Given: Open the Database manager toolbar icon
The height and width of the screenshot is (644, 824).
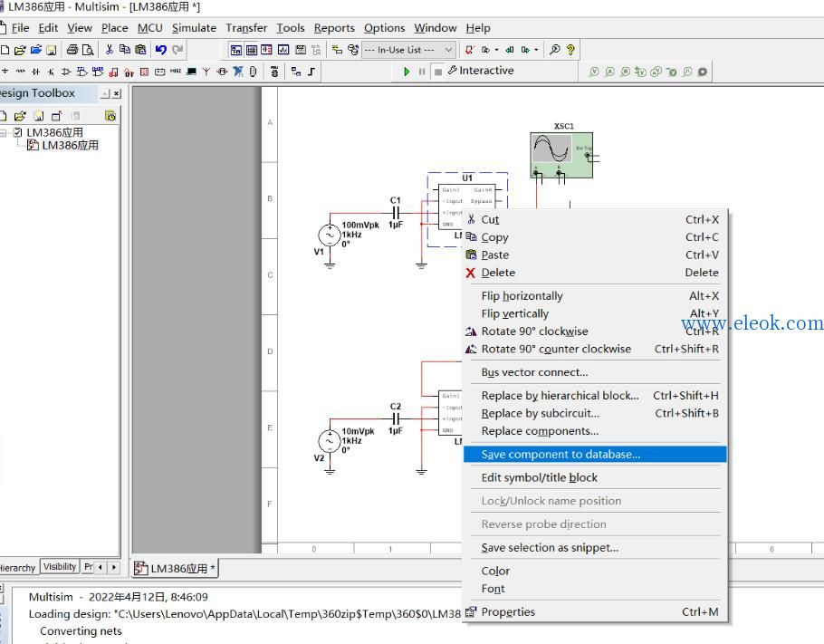Looking at the screenshot, I should point(352,50).
